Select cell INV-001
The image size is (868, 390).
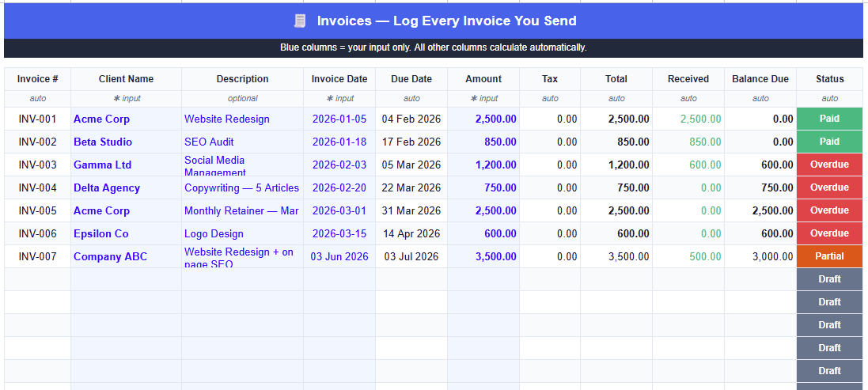(x=38, y=119)
